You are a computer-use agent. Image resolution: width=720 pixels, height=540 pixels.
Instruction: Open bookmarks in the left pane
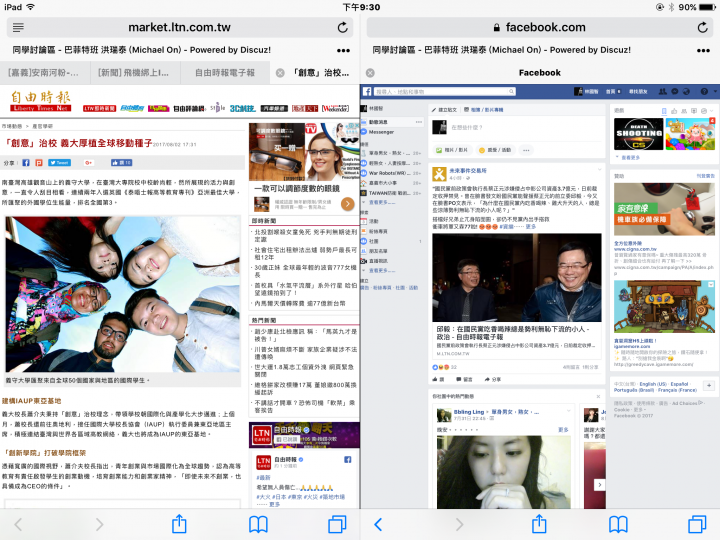click(x=259, y=524)
